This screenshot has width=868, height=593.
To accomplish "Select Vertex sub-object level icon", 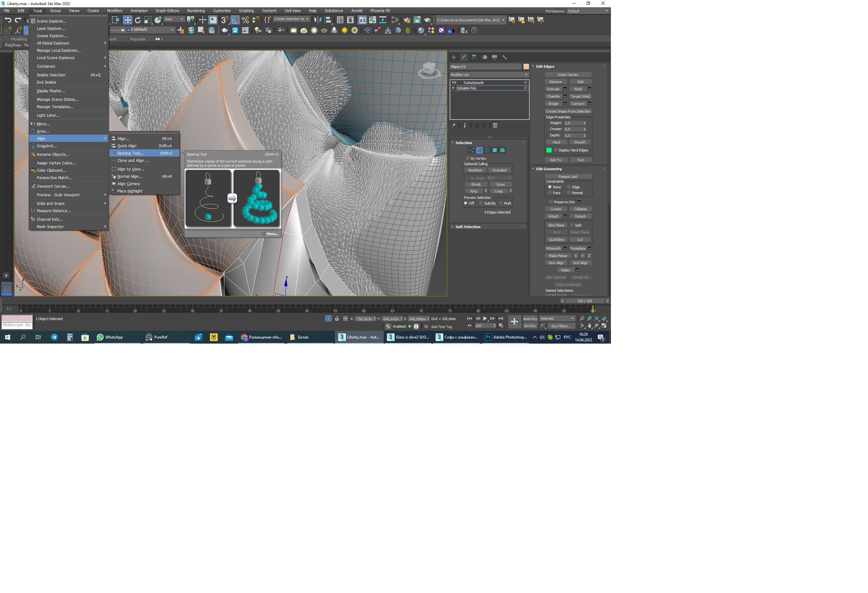I will (472, 150).
